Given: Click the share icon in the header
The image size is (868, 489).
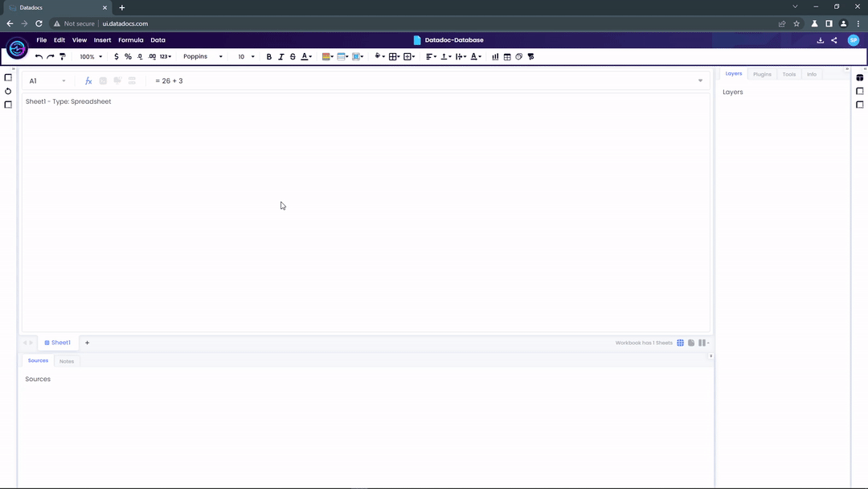Looking at the screenshot, I should pos(833,40).
